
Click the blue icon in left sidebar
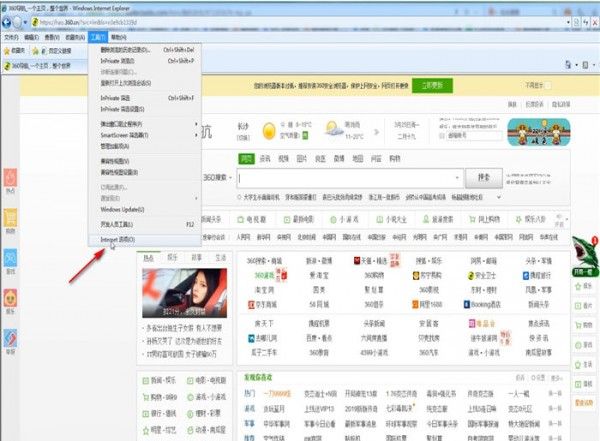pyautogui.click(x=10, y=258)
